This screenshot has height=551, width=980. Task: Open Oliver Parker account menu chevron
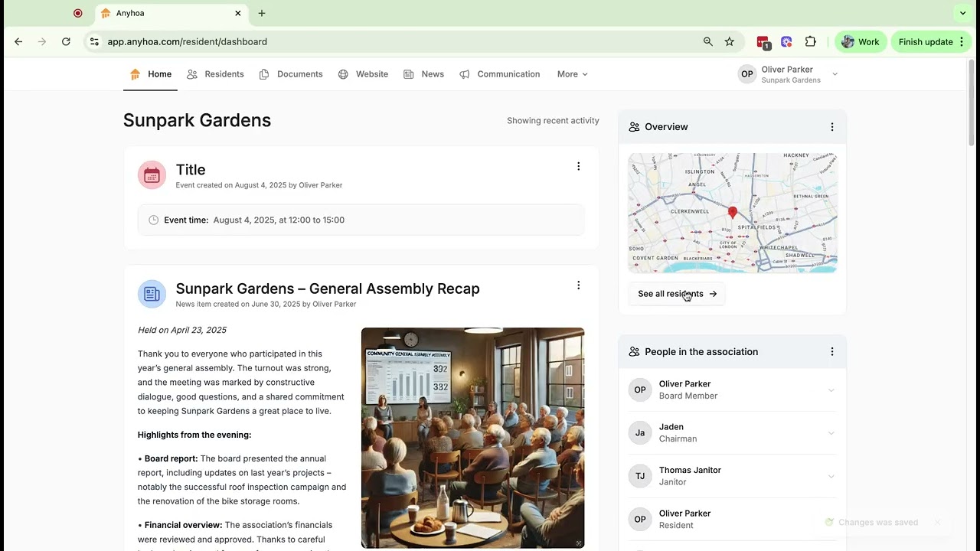(835, 74)
